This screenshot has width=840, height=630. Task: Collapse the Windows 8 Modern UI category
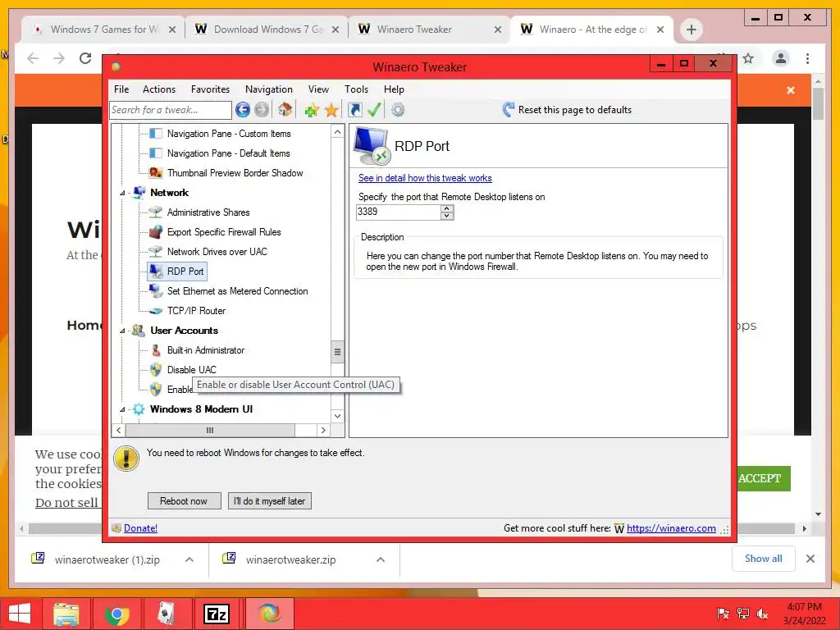click(x=122, y=409)
